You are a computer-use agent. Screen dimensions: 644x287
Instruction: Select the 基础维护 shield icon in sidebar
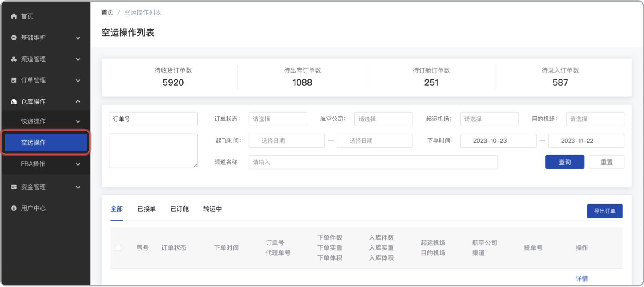[13, 37]
